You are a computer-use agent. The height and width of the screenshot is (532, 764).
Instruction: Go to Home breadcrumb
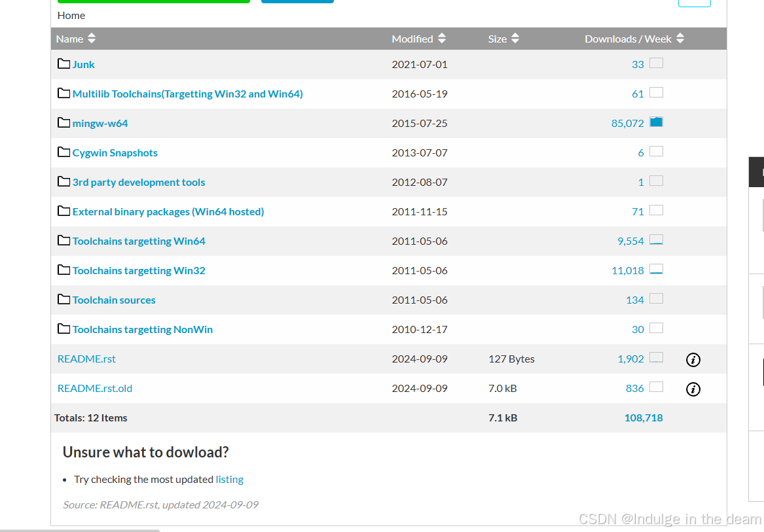pos(71,15)
